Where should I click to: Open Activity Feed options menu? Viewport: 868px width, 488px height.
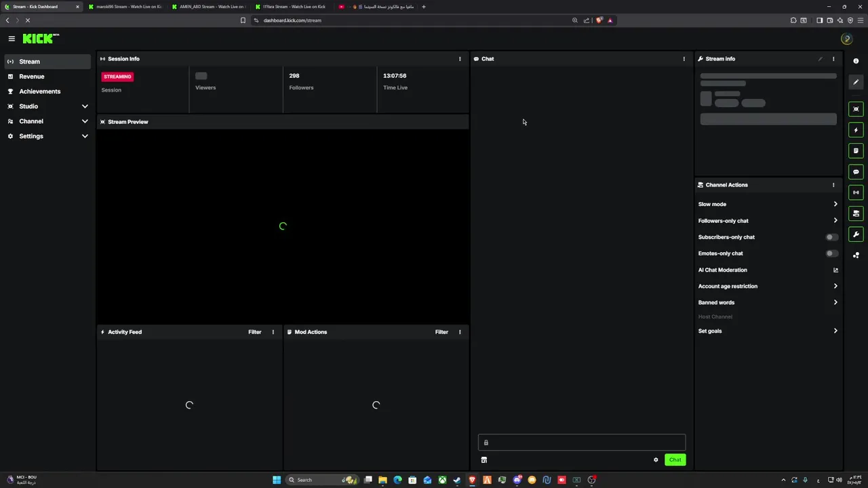pos(273,332)
